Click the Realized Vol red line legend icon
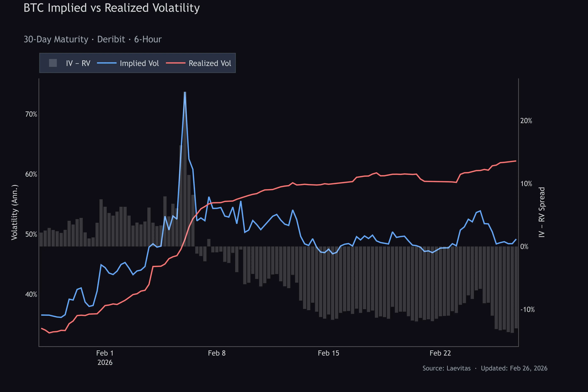Viewport: 588px width, 392px height. [x=176, y=63]
